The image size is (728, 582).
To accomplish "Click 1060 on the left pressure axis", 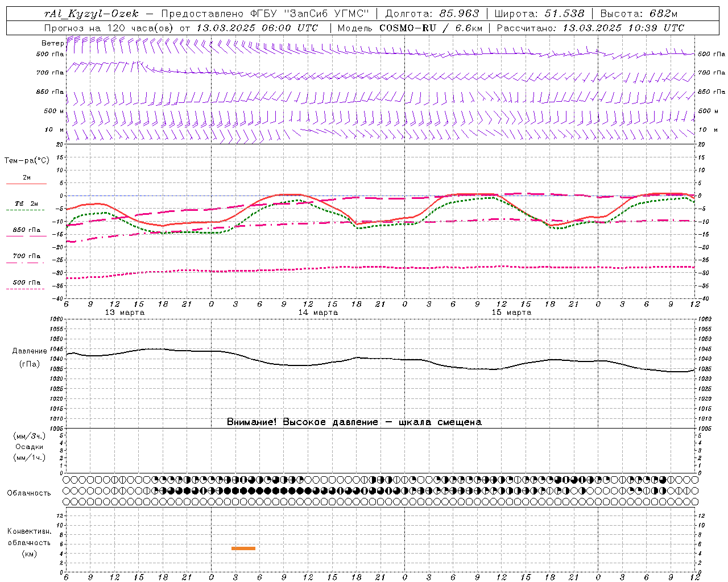I will [56, 319].
